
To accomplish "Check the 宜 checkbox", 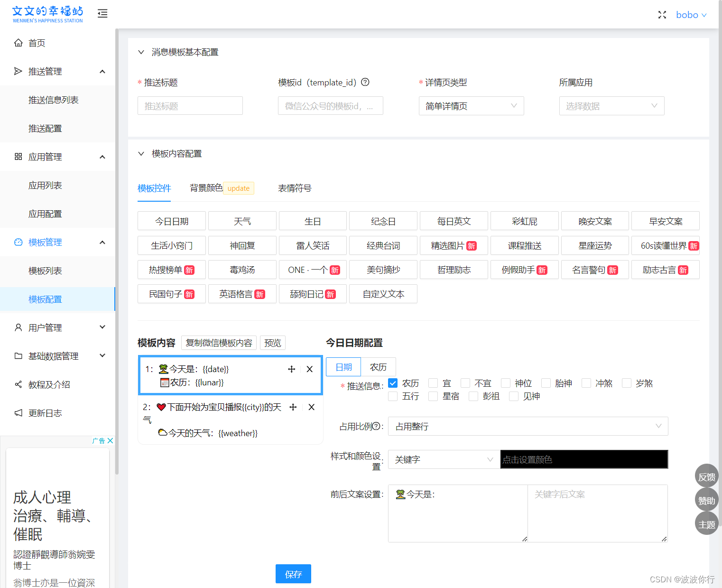I will click(433, 383).
